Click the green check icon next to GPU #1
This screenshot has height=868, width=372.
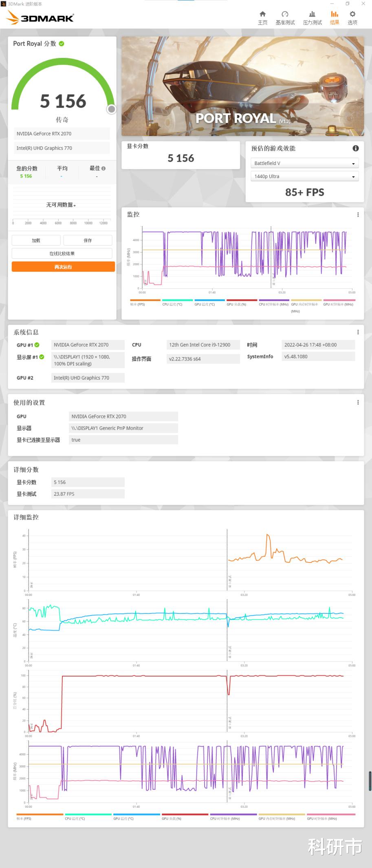[37, 345]
